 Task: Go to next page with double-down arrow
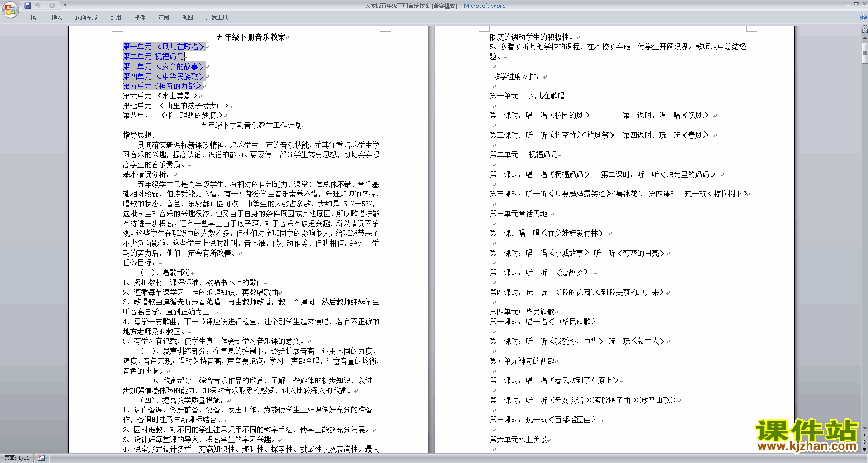pyautogui.click(x=865, y=449)
